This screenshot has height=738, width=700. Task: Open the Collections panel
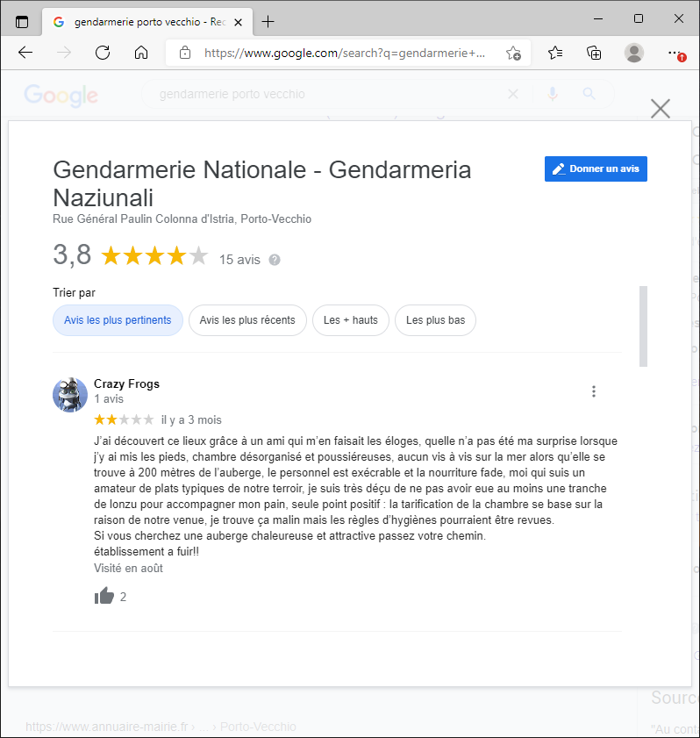coord(594,53)
